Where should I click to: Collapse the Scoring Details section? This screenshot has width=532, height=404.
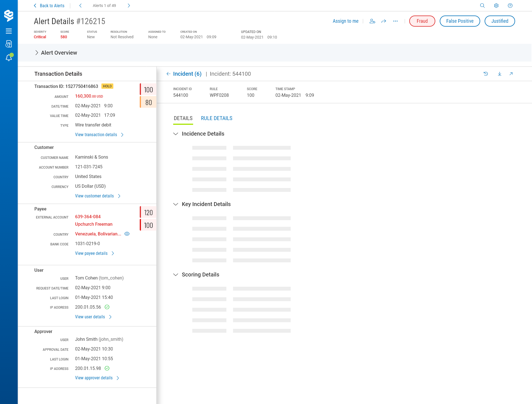[x=175, y=275]
